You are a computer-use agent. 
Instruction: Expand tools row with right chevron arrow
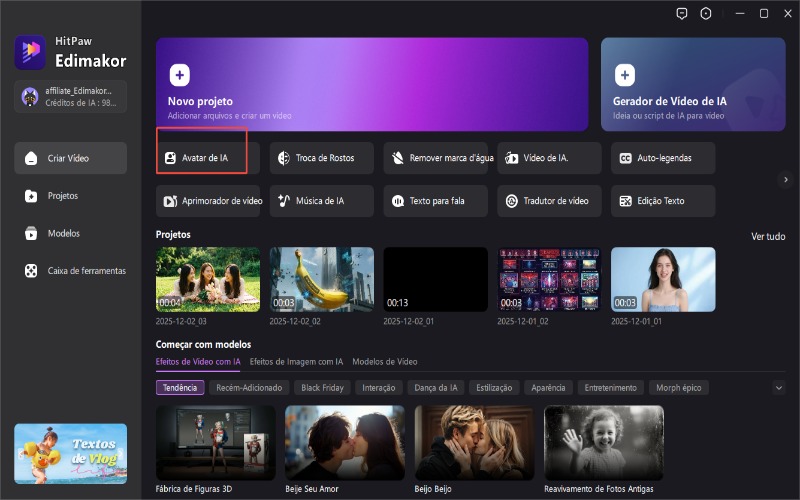click(786, 179)
